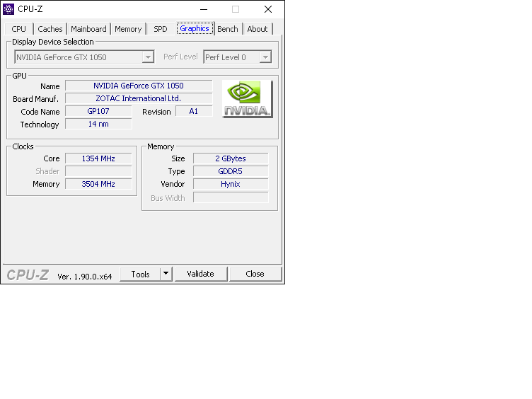Click the 3504 MHz memory clock value
This screenshot has width=532, height=399.
point(98,184)
